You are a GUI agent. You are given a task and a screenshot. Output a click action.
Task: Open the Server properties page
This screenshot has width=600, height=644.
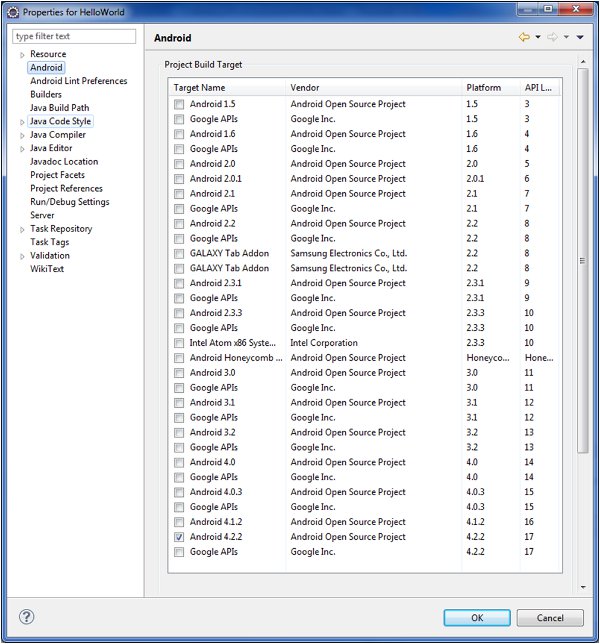point(42,215)
